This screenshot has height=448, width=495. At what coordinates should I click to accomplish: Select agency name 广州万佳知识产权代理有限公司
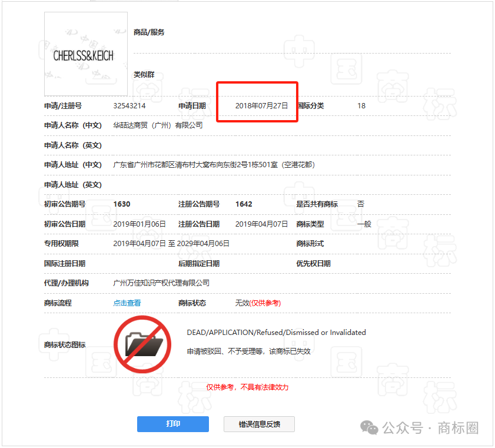[161, 283]
